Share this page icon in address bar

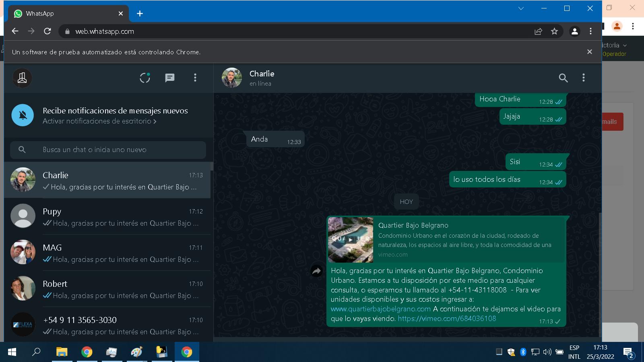(538, 31)
